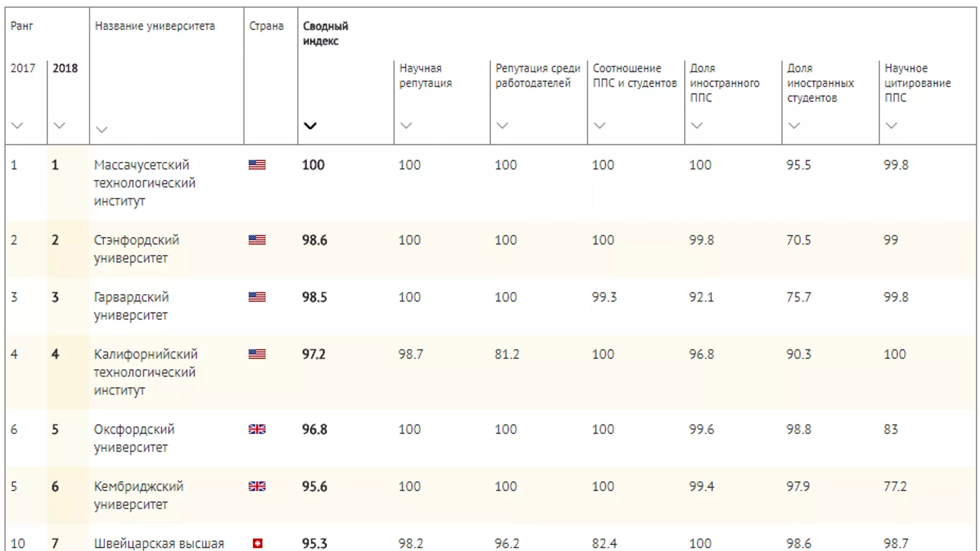This screenshot has width=980, height=551.
Task: Click US flag in Массачусетский row
Action: point(257,164)
